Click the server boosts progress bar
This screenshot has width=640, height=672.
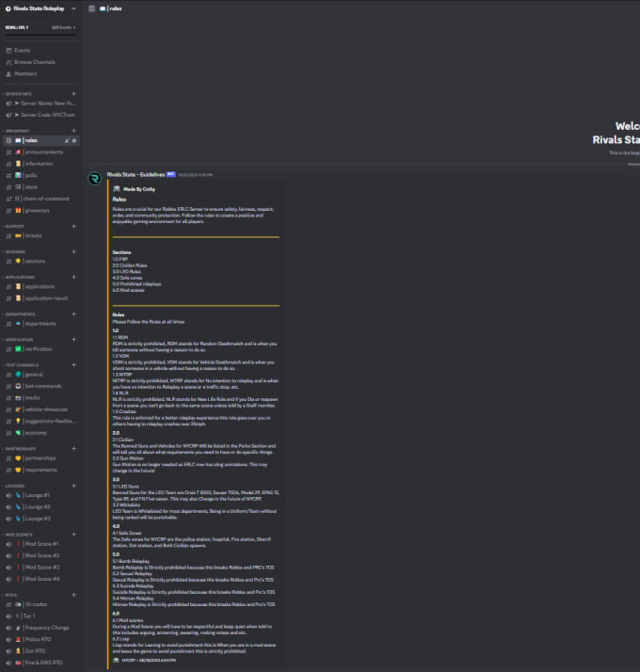(x=40, y=34)
